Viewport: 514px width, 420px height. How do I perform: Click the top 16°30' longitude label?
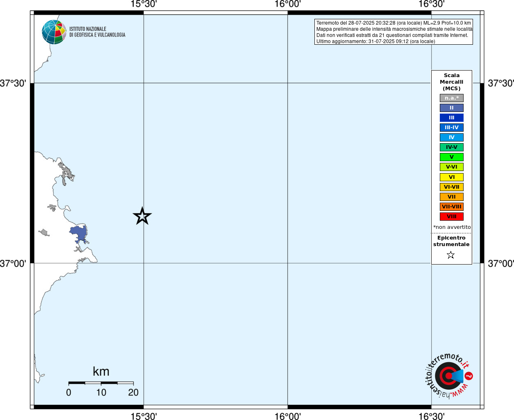(x=431, y=4)
